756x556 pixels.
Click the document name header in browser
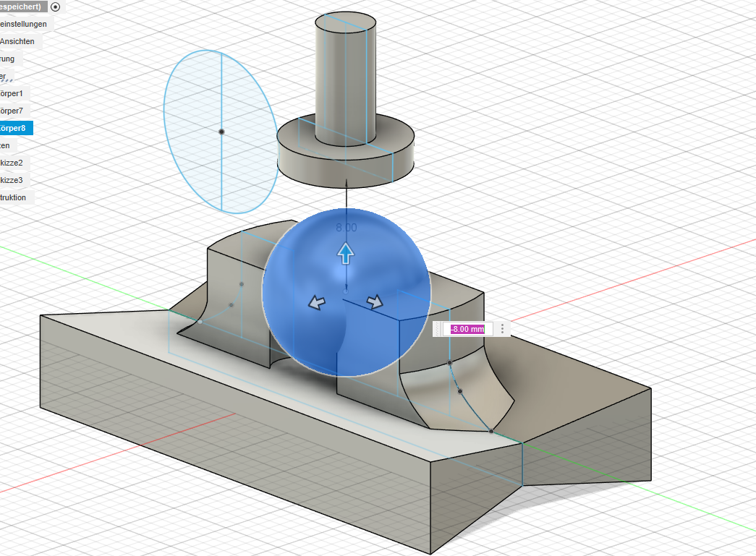click(20, 7)
